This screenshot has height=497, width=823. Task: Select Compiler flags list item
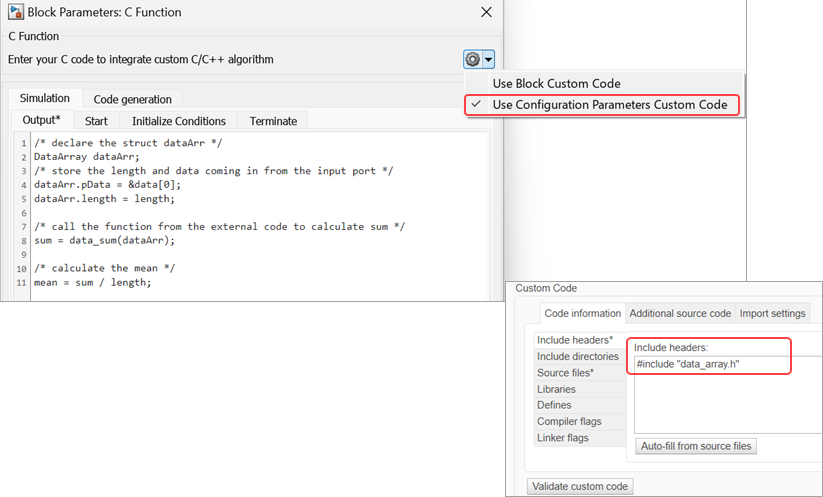(568, 421)
